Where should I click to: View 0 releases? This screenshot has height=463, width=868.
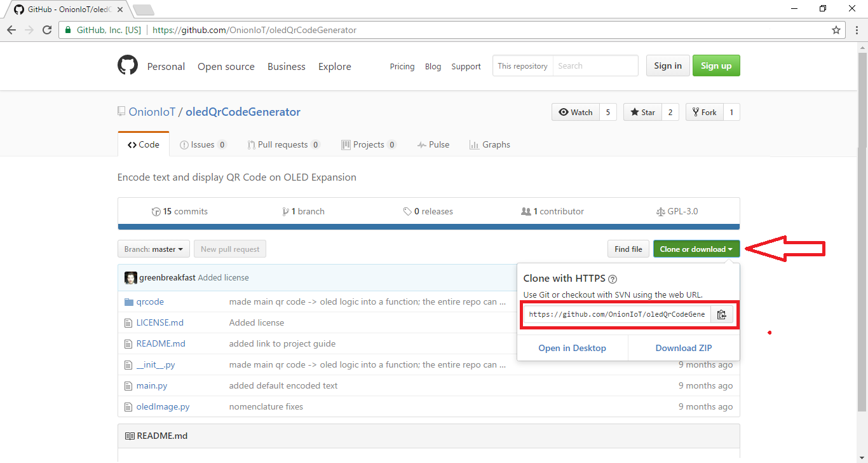[428, 211]
